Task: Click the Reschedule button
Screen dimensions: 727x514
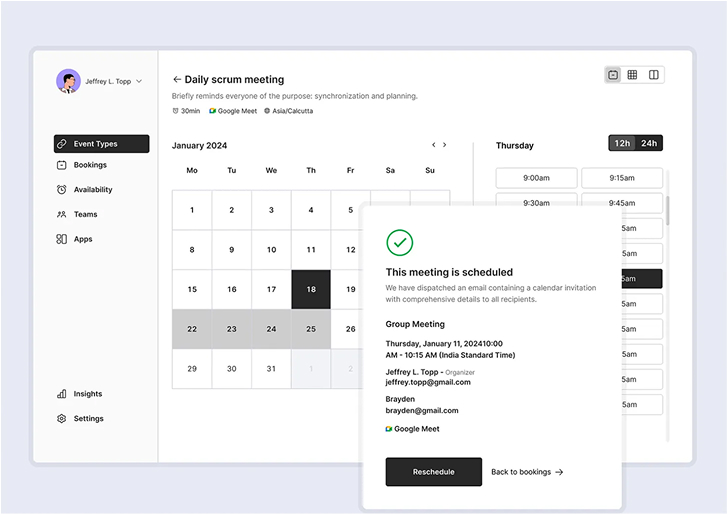Action: pos(433,472)
